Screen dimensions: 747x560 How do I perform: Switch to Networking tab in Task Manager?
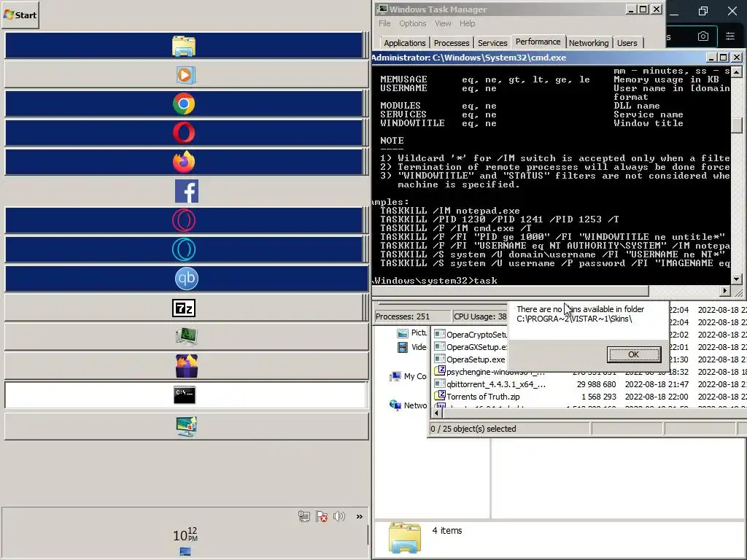[x=589, y=43]
